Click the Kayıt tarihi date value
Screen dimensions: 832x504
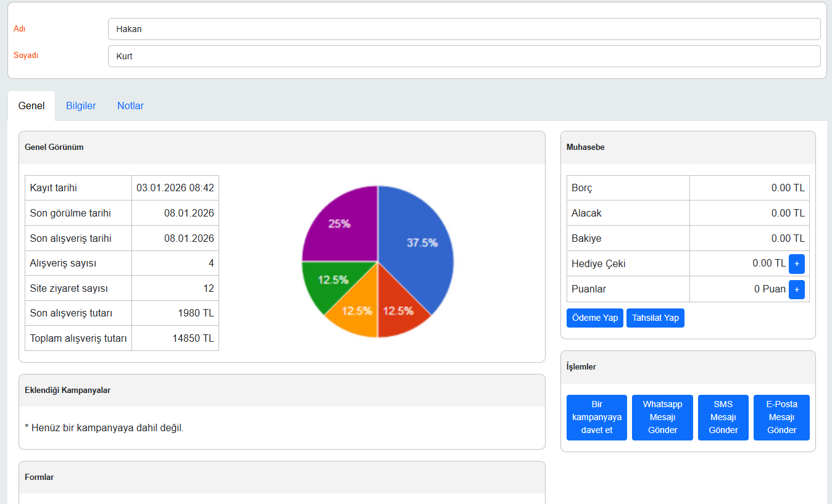coord(175,188)
